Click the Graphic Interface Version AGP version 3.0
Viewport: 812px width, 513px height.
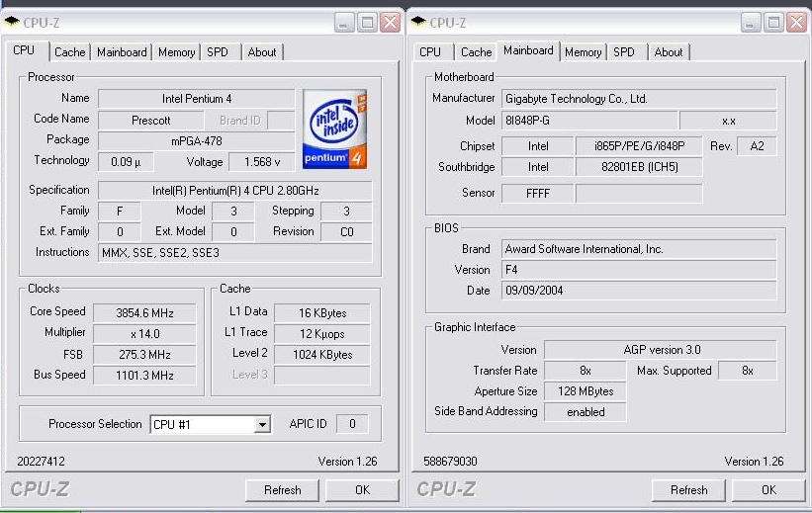pos(661,350)
